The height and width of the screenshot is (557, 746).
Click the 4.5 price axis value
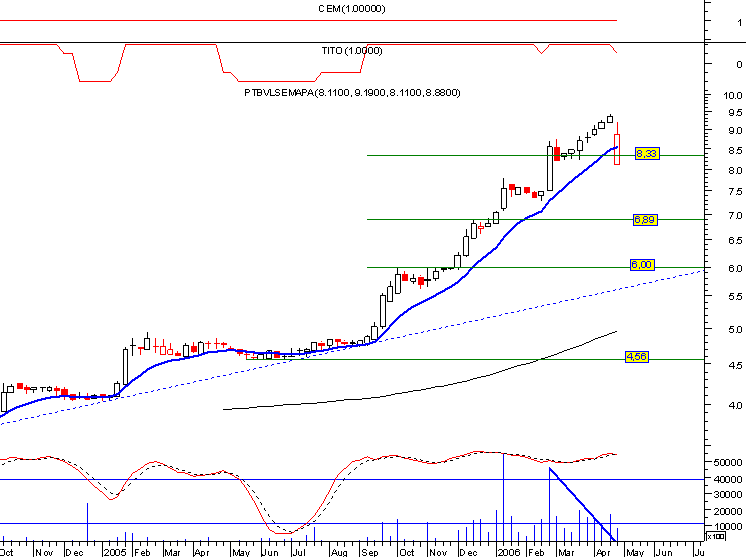735,365
